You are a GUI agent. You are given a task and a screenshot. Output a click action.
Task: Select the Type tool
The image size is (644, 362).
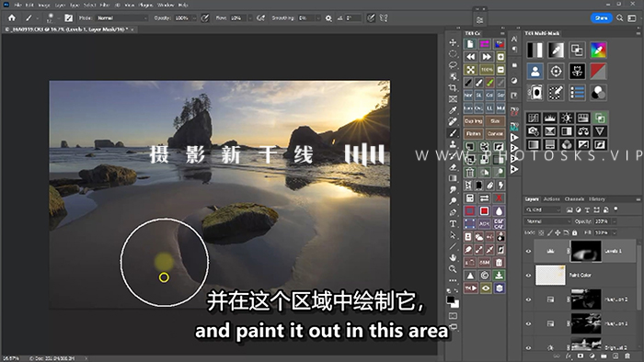[453, 224]
